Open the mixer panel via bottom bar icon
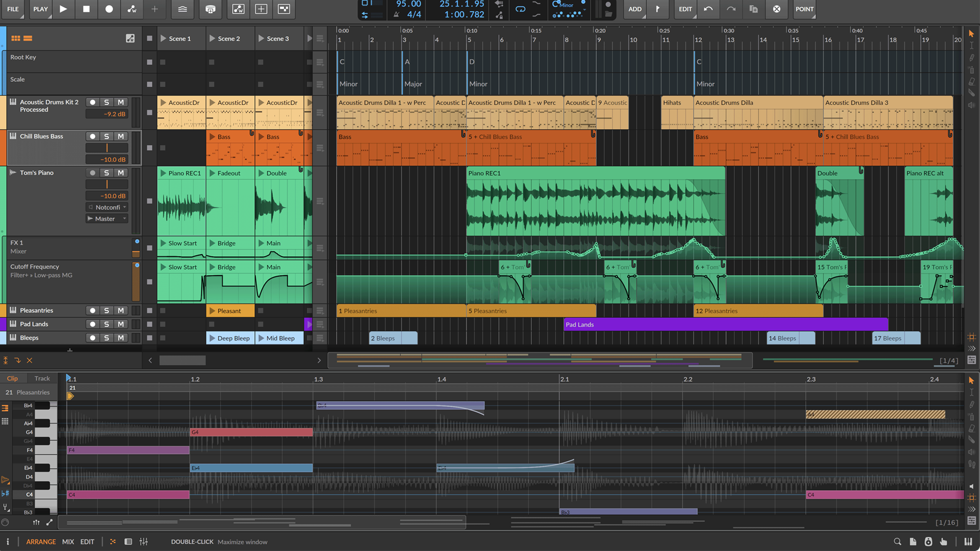This screenshot has width=980, height=551. point(144,541)
